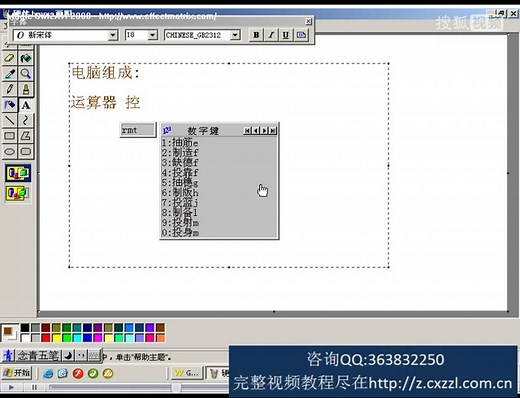Open the CHINESE_GB2312 charset dropdown

click(x=235, y=35)
